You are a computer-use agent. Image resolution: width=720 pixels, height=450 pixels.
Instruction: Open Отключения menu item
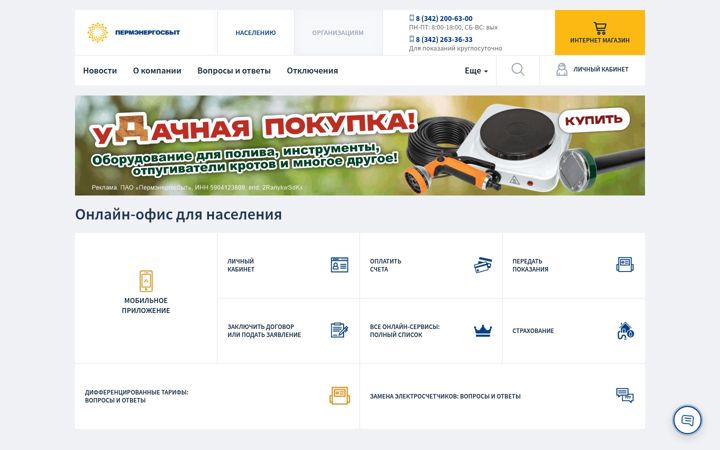tap(312, 71)
